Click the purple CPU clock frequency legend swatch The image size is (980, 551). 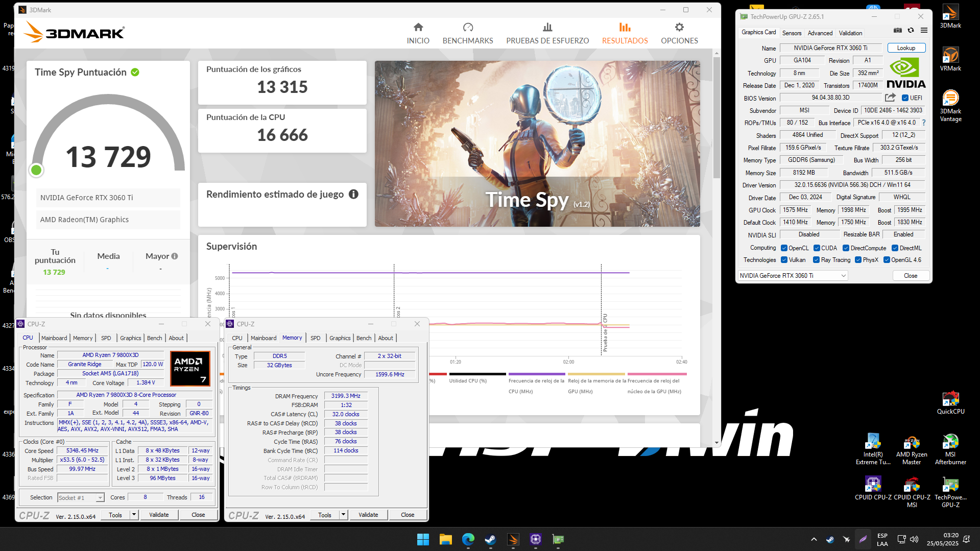(536, 374)
